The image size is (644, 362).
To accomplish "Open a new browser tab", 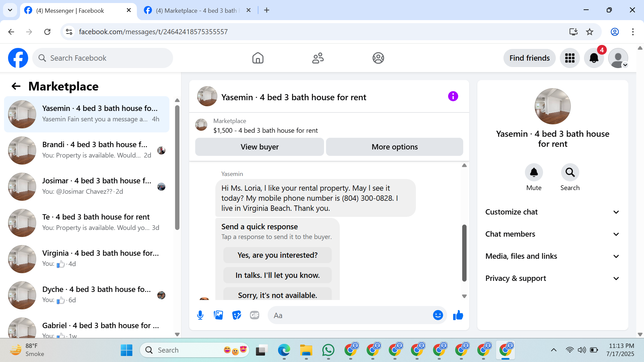I will tap(267, 10).
